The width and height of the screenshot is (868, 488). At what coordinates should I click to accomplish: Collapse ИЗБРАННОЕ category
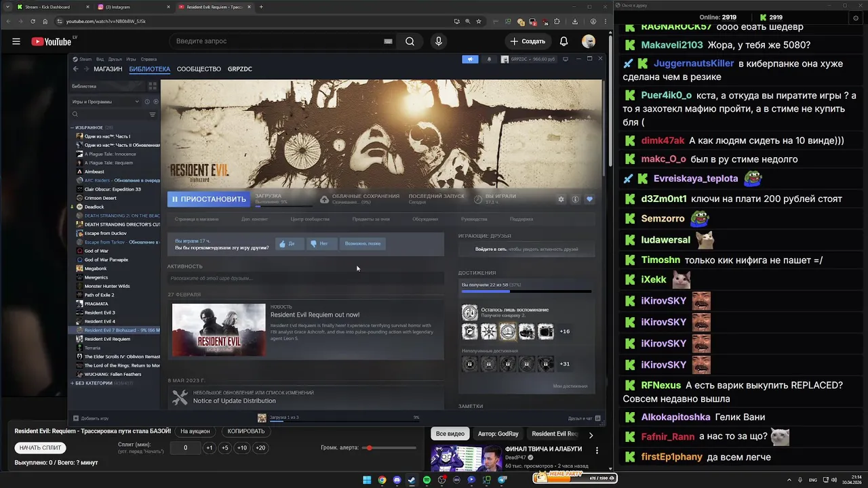point(73,127)
